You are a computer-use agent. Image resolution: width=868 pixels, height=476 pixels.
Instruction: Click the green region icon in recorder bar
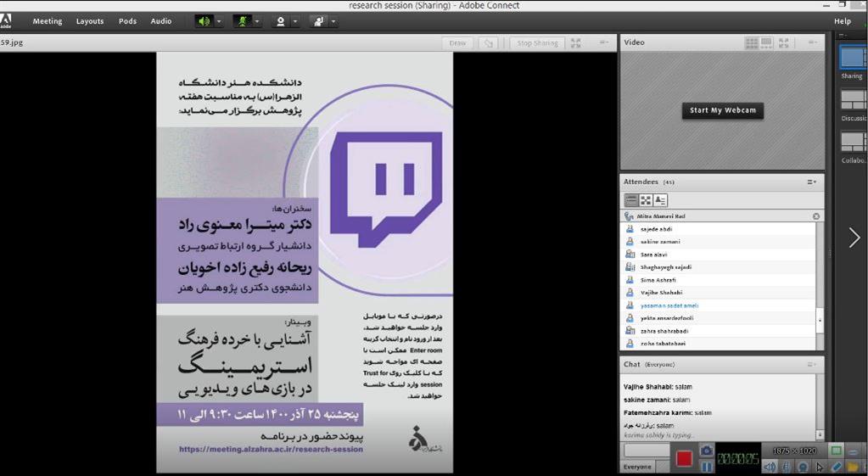click(837, 450)
